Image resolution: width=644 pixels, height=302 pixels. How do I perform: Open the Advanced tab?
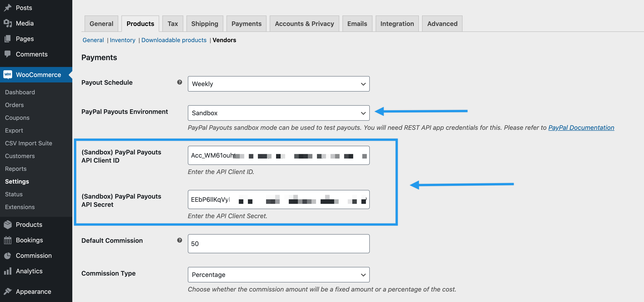point(442,23)
